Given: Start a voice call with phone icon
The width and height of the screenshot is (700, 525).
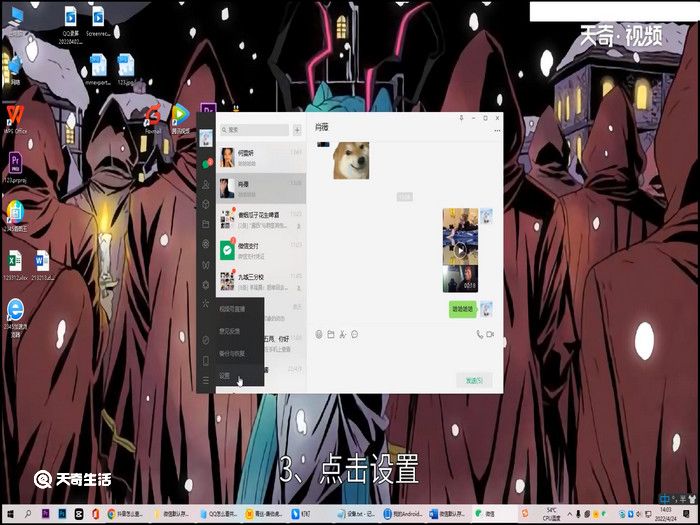Looking at the screenshot, I should [479, 334].
